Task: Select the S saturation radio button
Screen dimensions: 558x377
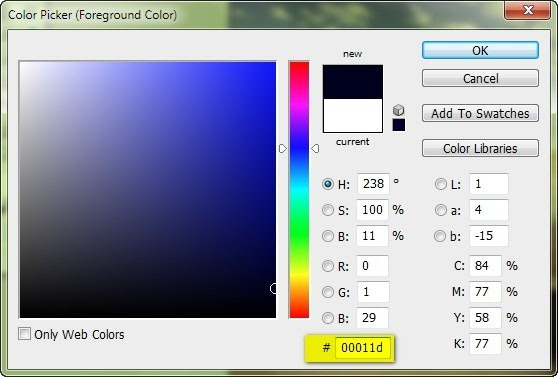Action: click(x=328, y=210)
